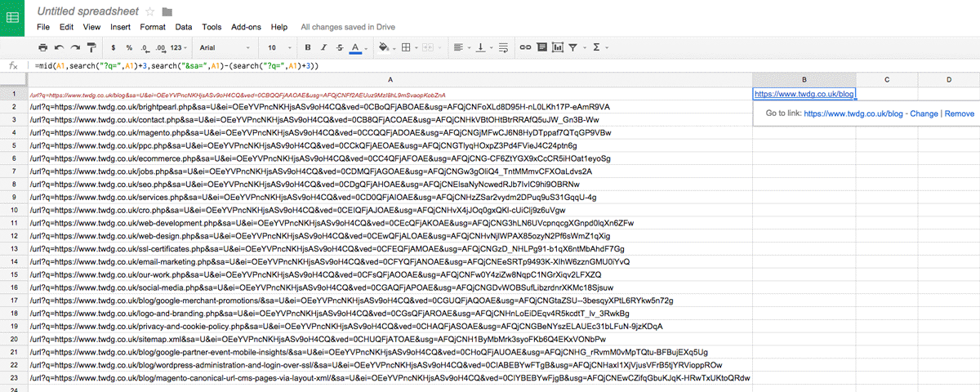Open the Edit menu
Viewport: 980px width, 392px height.
coord(67,27)
